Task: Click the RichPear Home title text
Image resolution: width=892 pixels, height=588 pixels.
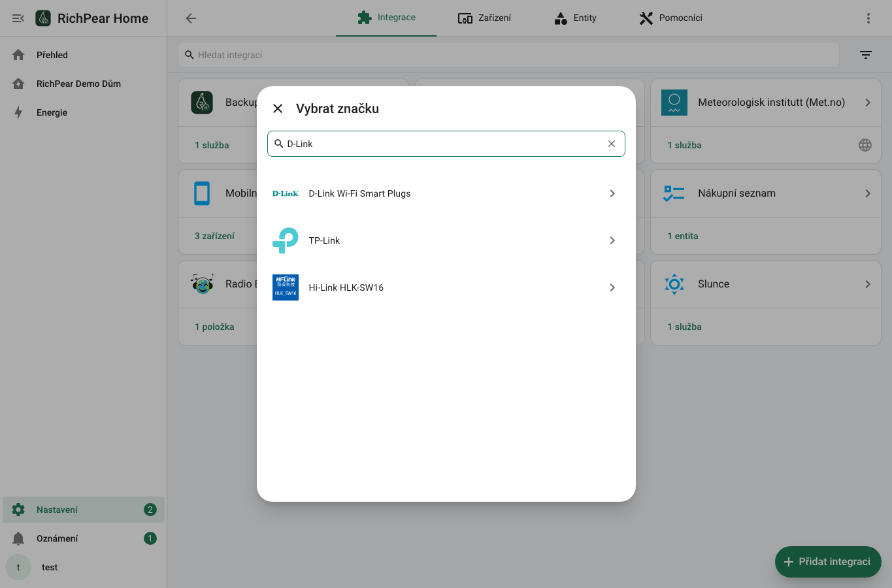Action: 103,18
